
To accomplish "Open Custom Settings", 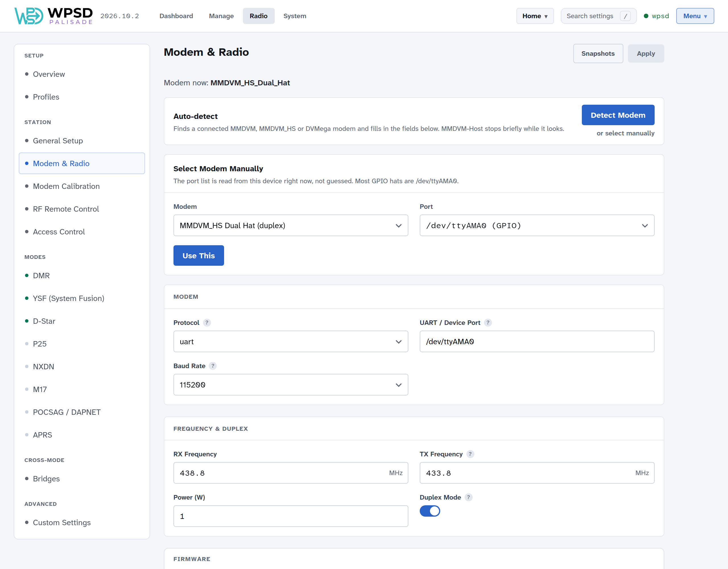I will [x=82, y=523].
